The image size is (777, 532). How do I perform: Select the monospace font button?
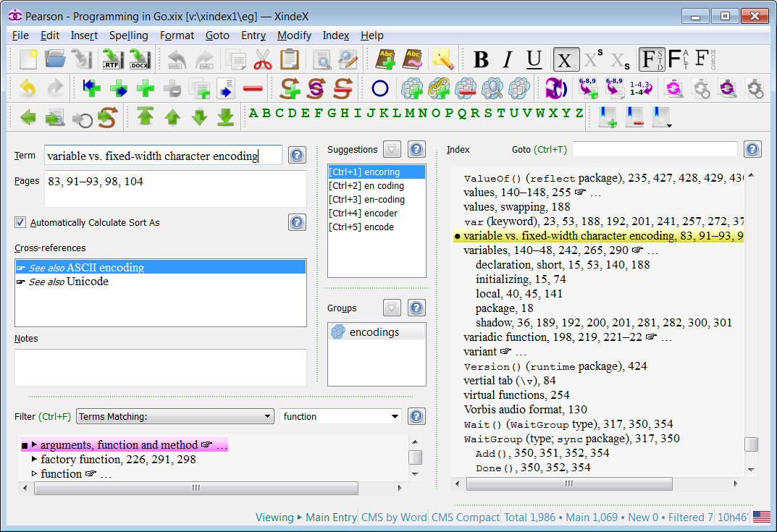(x=705, y=60)
